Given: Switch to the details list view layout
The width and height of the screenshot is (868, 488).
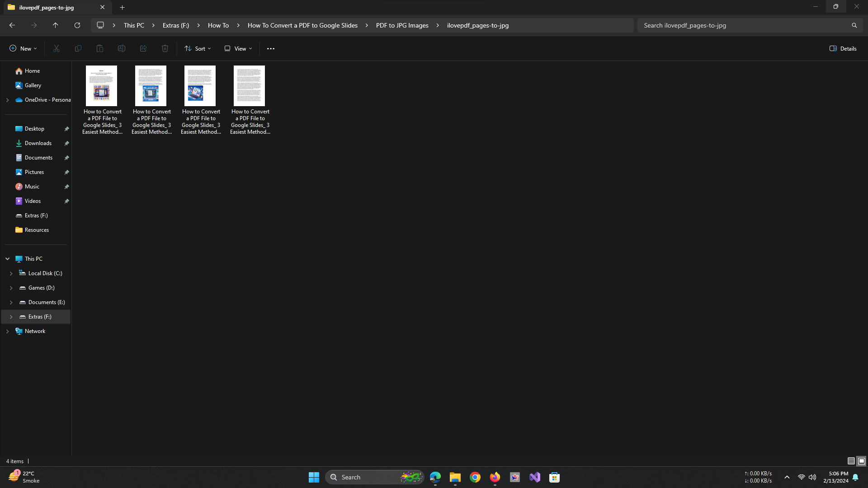Looking at the screenshot, I should (851, 461).
